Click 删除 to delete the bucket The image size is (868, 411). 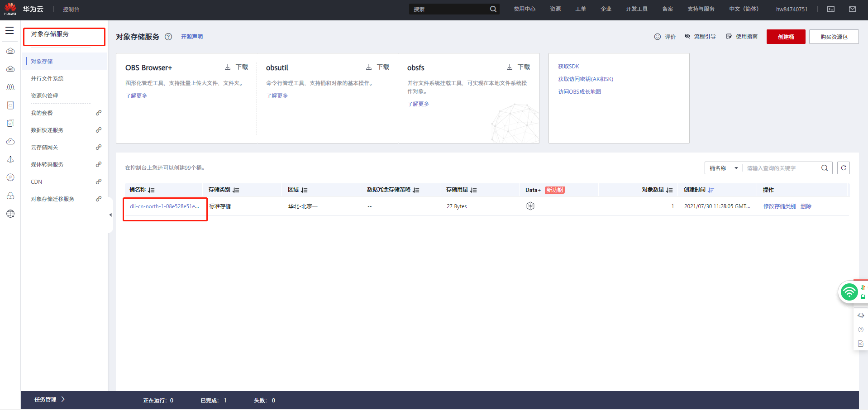[806, 206]
